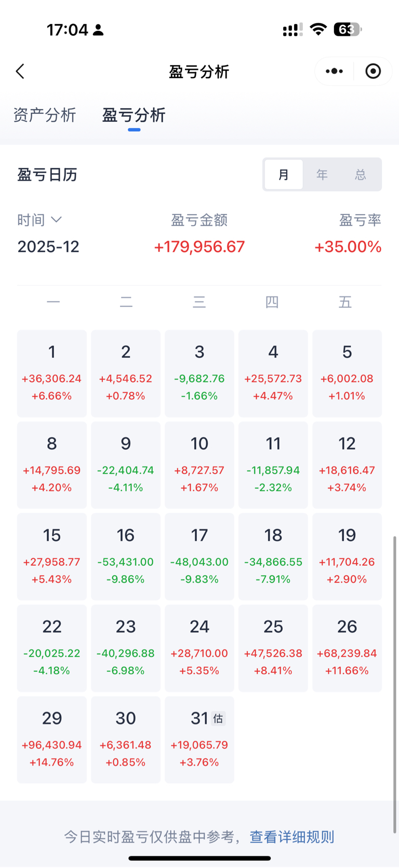Tap the battery indicator icon
This screenshot has width=399, height=868.
(x=347, y=30)
